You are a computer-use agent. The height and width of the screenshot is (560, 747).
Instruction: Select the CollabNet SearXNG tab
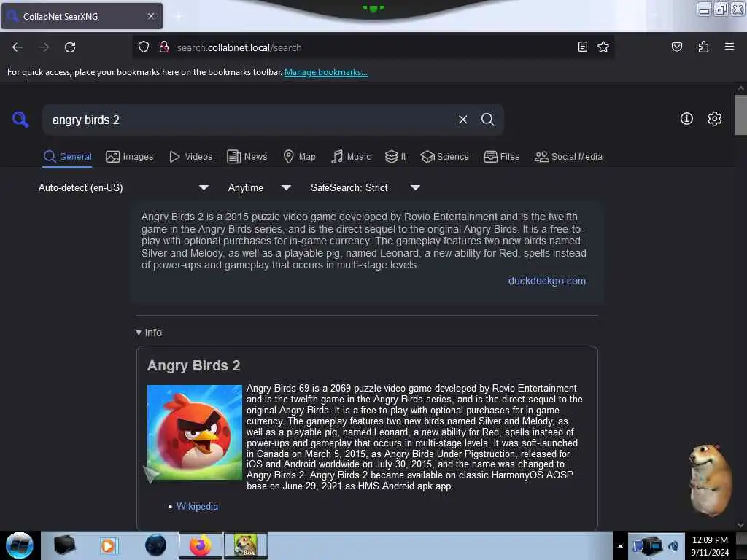(x=82, y=16)
